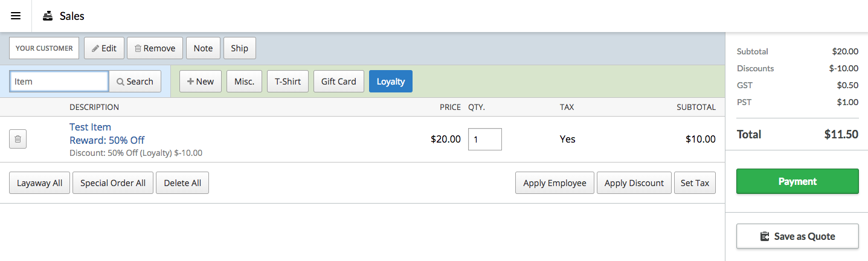This screenshot has height=261, width=868.
Task: Click Search with magnifier icon
Action: [x=135, y=82]
